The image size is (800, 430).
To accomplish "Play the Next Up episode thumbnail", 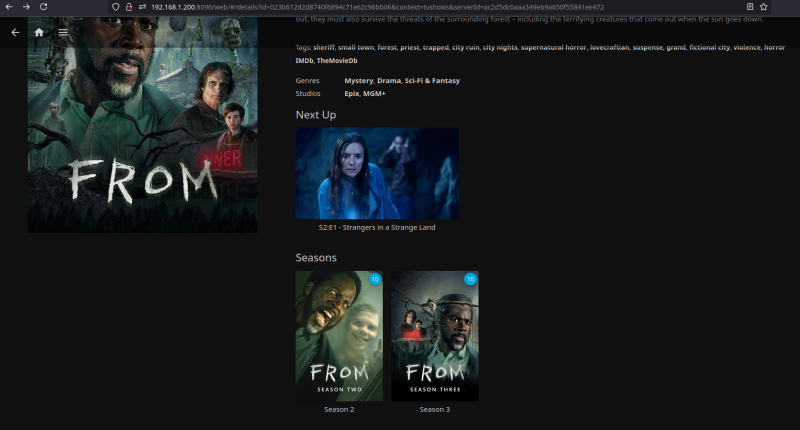I will point(377,173).
